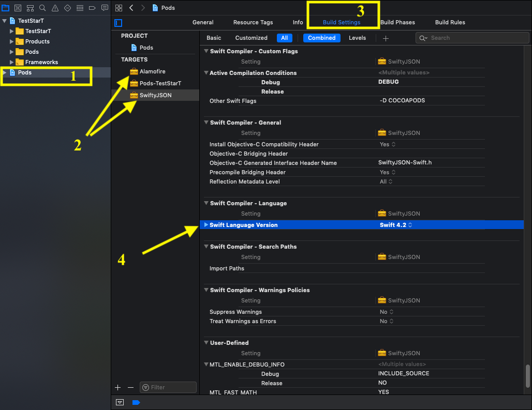Expand Swift Language Version row
This screenshot has height=410, width=532.
coord(206,225)
